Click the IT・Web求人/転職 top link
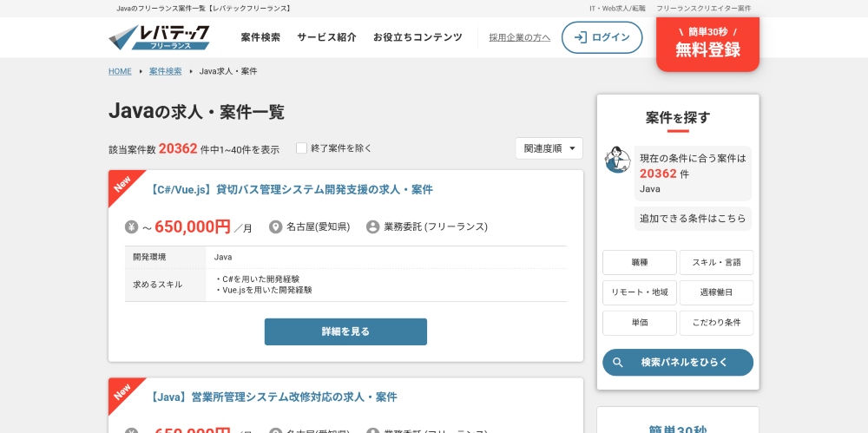 pos(617,9)
